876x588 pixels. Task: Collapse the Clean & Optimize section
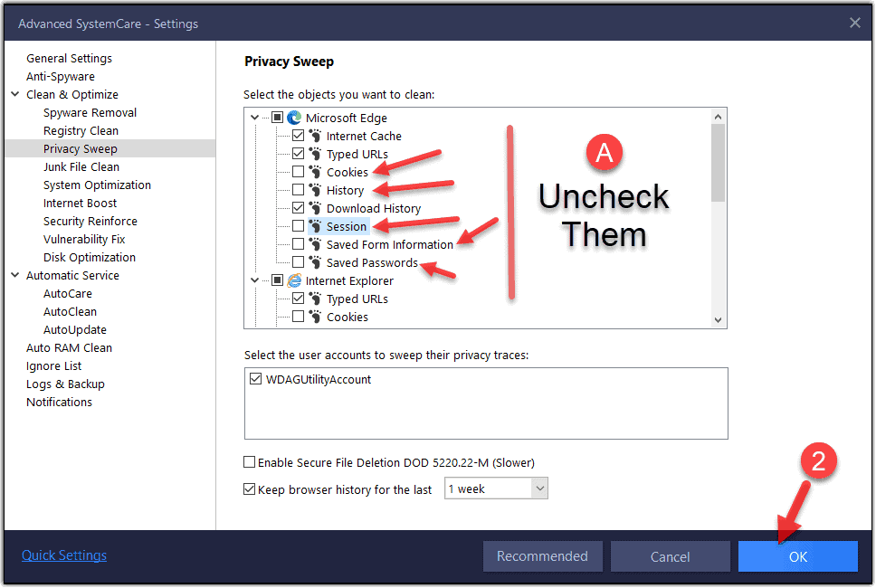tap(15, 94)
